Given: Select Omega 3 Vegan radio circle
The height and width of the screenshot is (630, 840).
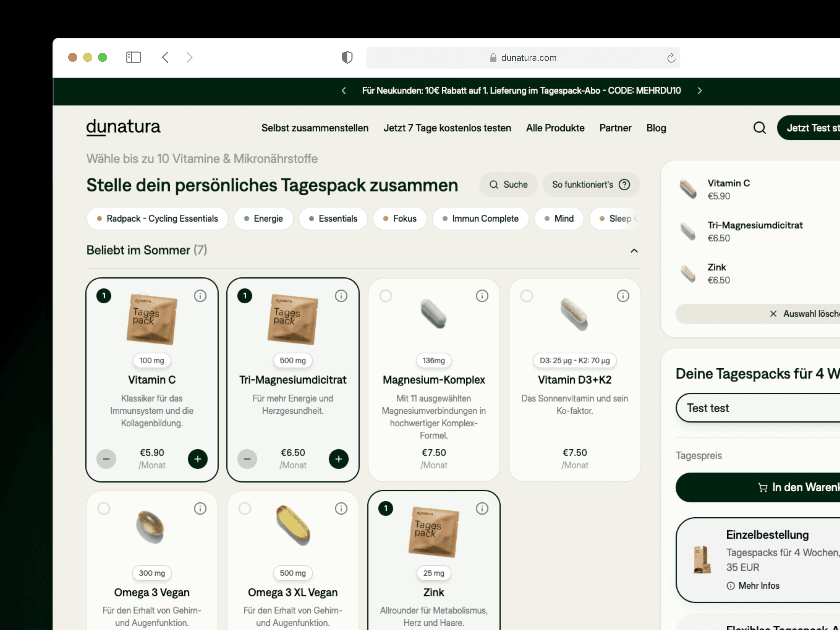Looking at the screenshot, I should (104, 508).
